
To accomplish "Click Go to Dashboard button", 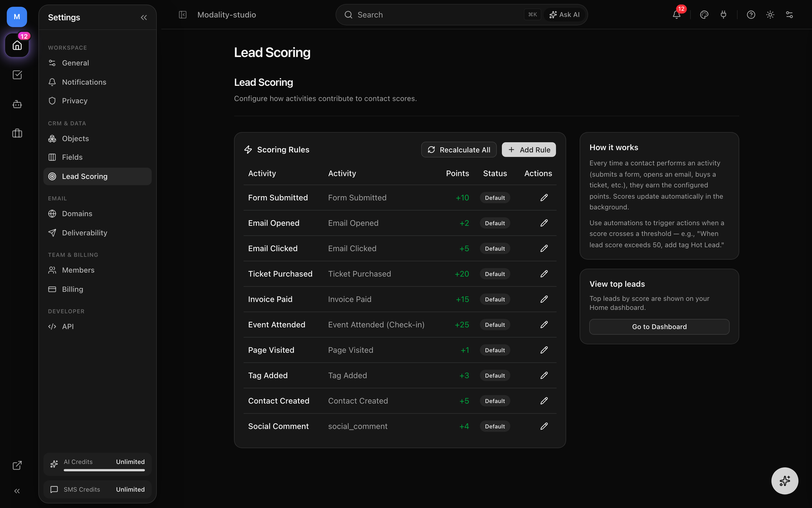I will (x=659, y=327).
